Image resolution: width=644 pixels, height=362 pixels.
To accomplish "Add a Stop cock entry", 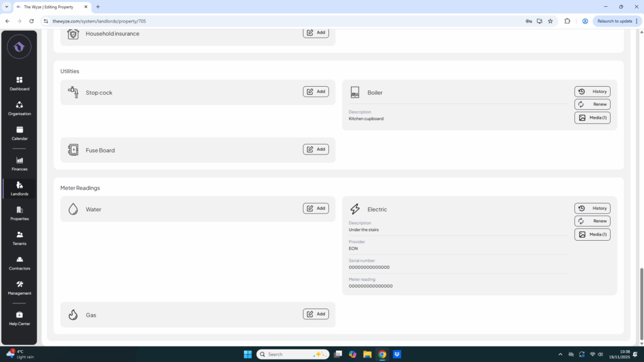I will (316, 92).
